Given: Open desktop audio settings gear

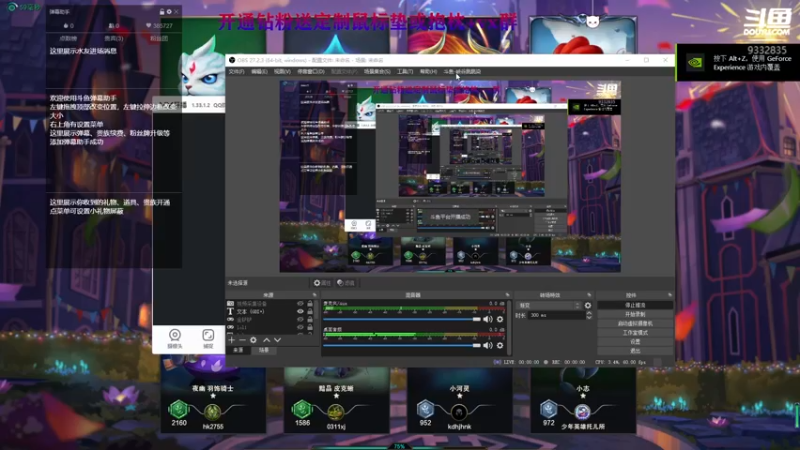Looking at the screenshot, I should click(x=500, y=345).
